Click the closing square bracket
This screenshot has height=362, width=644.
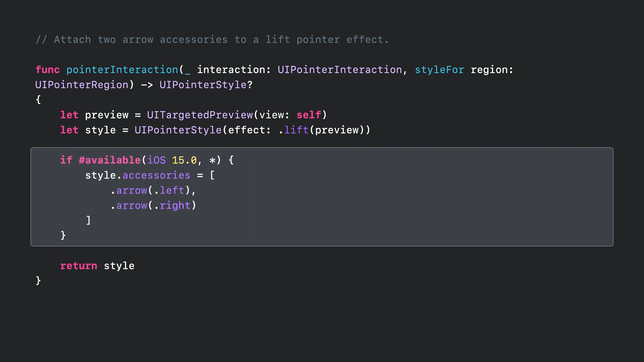point(88,220)
